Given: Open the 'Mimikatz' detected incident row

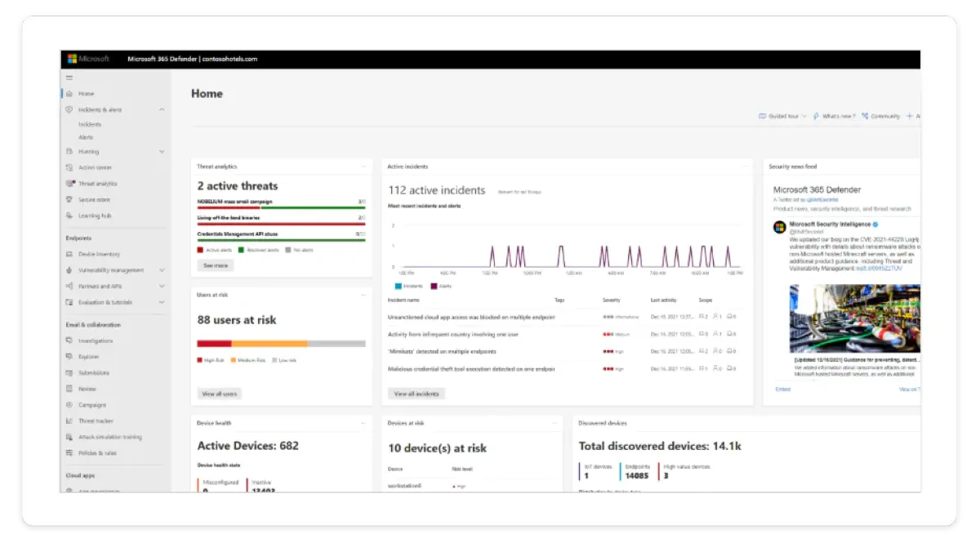Looking at the screenshot, I should click(x=563, y=351).
